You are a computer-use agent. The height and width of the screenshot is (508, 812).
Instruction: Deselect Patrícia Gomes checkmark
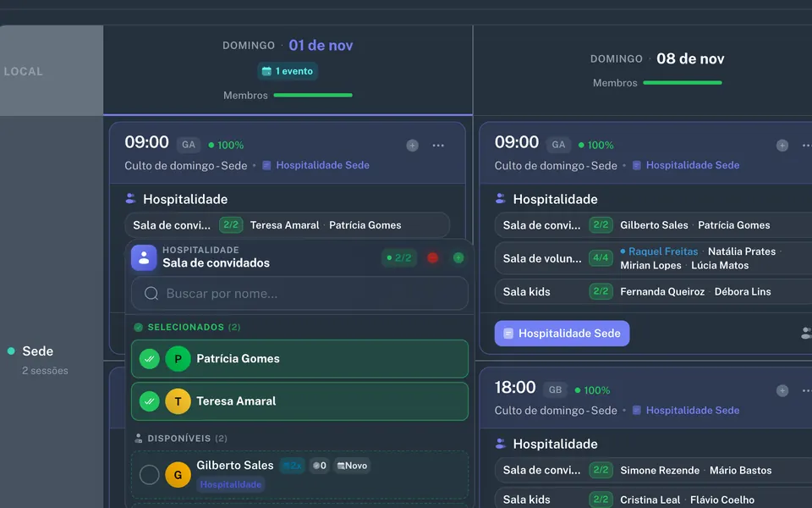click(x=149, y=359)
